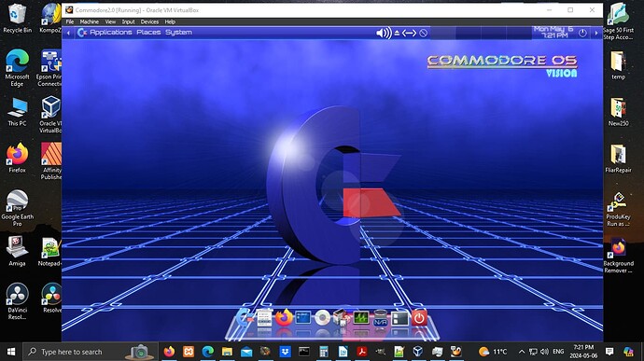Open DaVinci Resolve desktop shortcut

pos(17,301)
